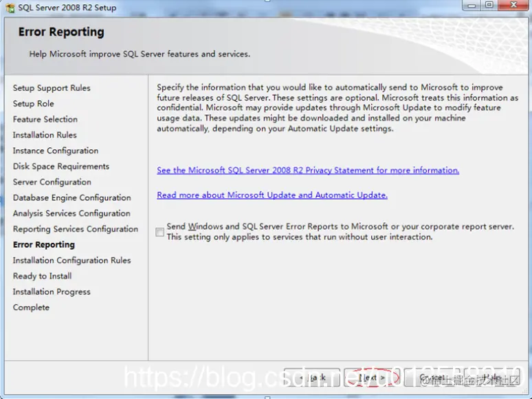The image size is (532, 399).
Task: Open the Microsoft Update and Automatic Update link
Action: point(272,195)
